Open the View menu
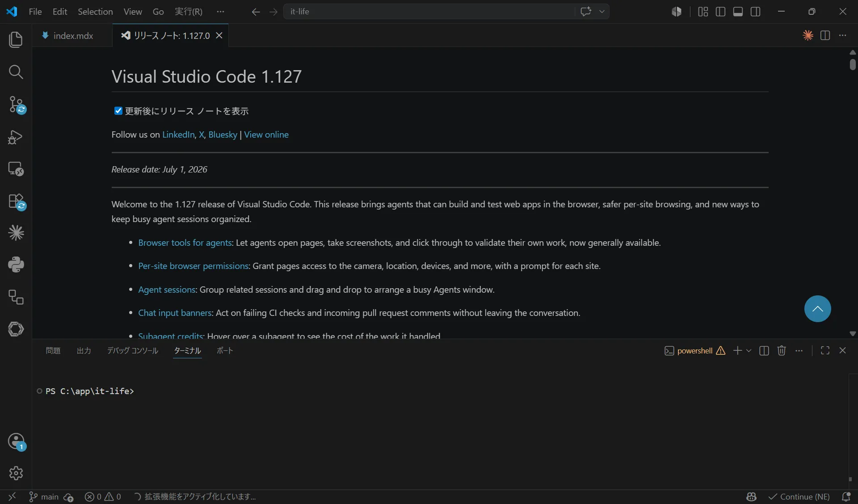Image resolution: width=858 pixels, height=504 pixels. 133,12
